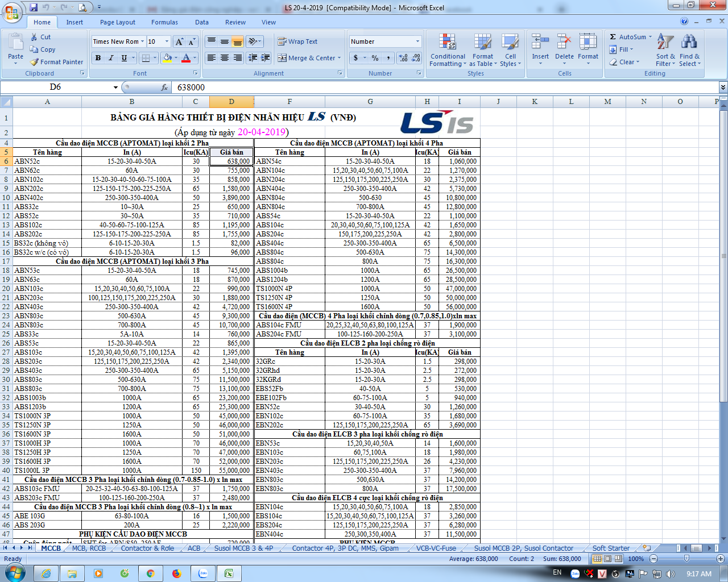Click the Delete cells icon
This screenshot has height=582, width=728.
click(564, 42)
